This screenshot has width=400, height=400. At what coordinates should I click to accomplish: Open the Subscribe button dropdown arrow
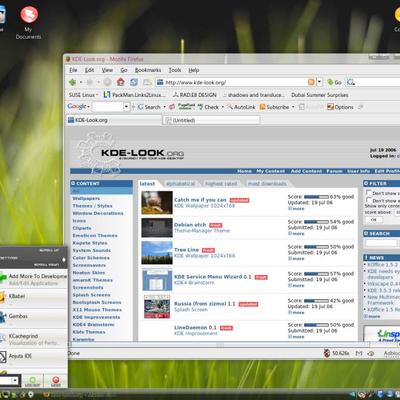click(x=293, y=107)
